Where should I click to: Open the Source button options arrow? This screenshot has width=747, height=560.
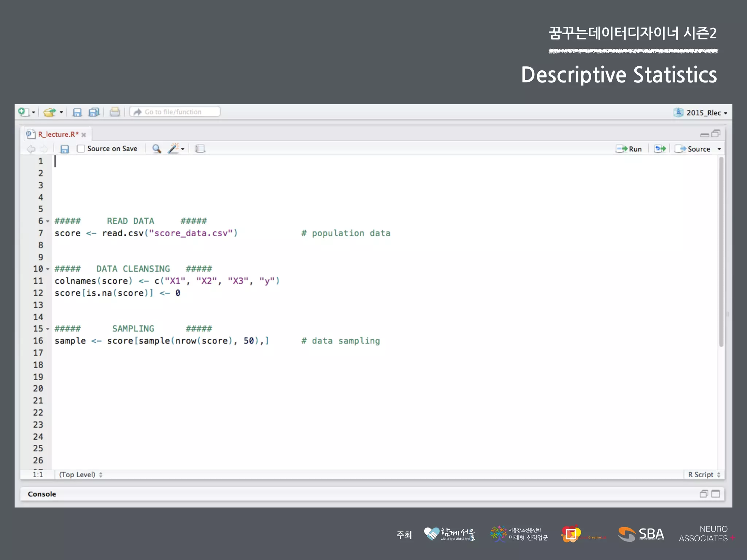[719, 149]
